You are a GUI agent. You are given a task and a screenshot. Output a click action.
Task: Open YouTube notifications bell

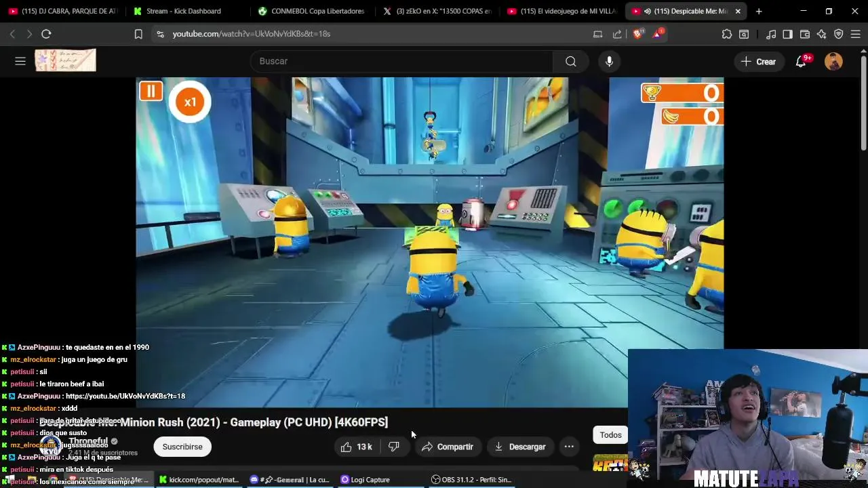click(801, 61)
